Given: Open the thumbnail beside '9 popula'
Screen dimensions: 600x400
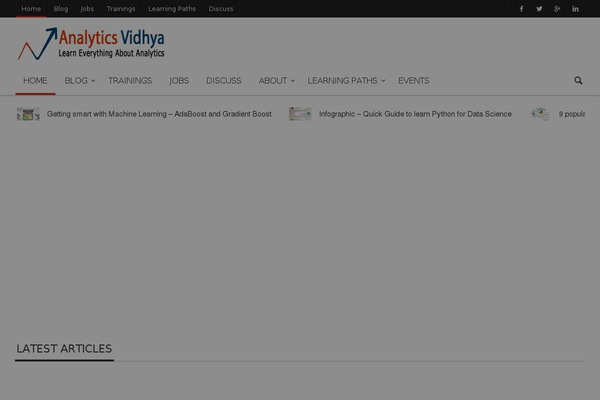Looking at the screenshot, I should tap(540, 114).
